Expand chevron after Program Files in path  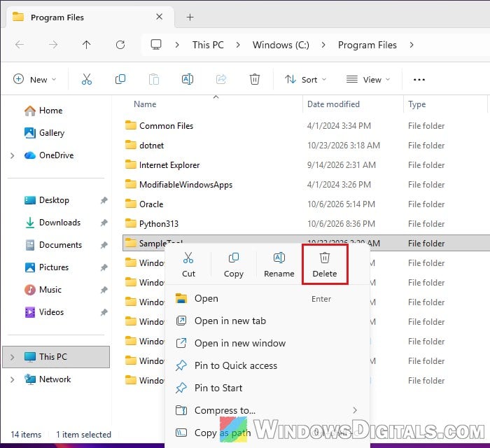coord(412,45)
